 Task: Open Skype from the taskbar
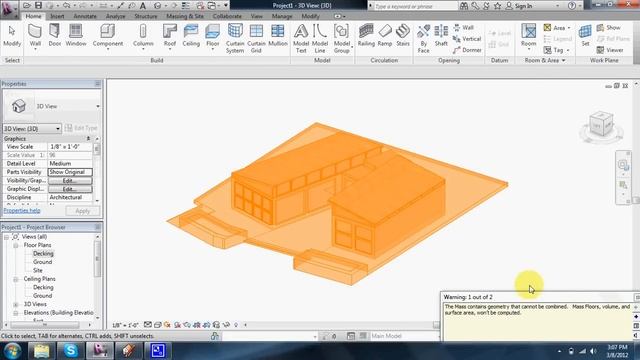[71, 351]
